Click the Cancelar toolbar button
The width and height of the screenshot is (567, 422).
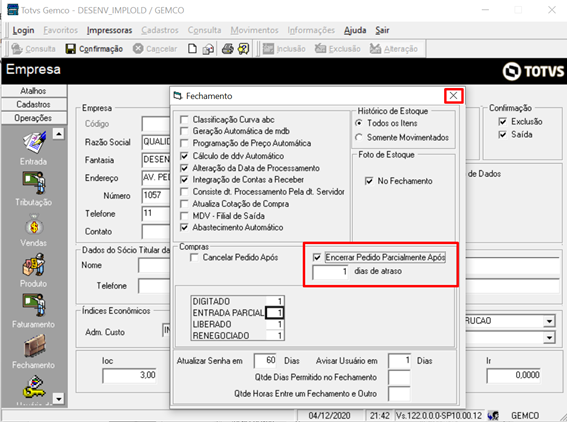coord(155,49)
